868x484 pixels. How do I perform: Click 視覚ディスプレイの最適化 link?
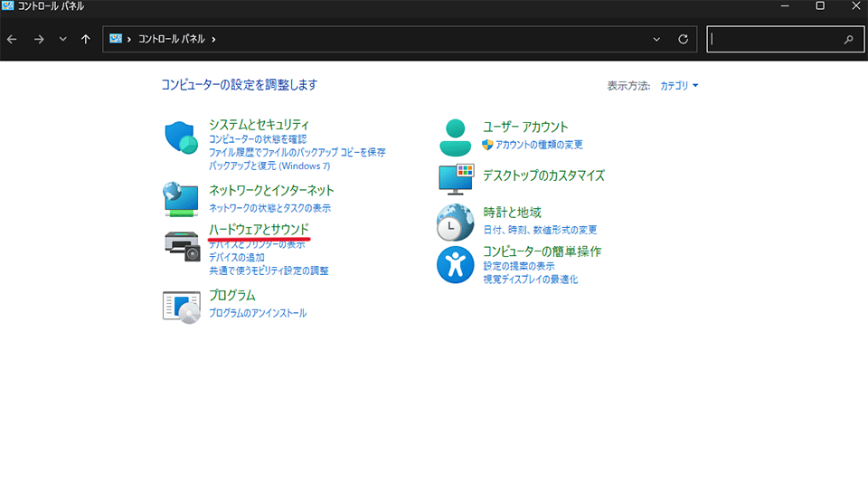[x=531, y=280]
